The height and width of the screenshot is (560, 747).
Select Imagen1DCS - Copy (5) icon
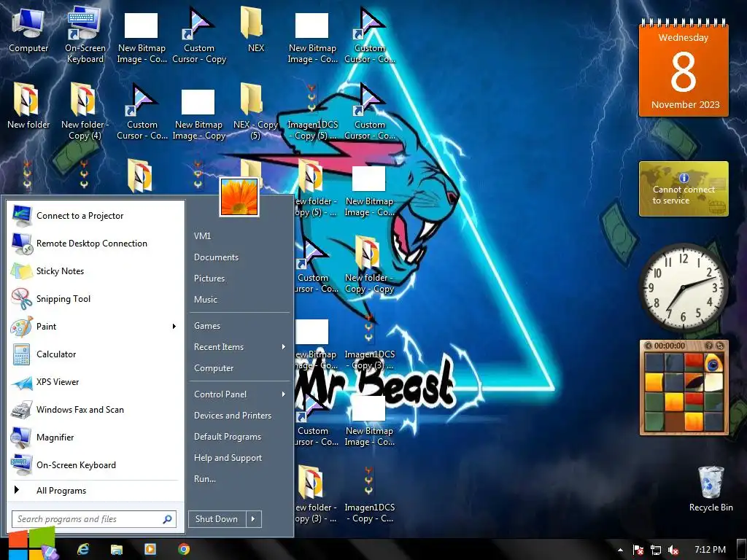[x=312, y=111]
